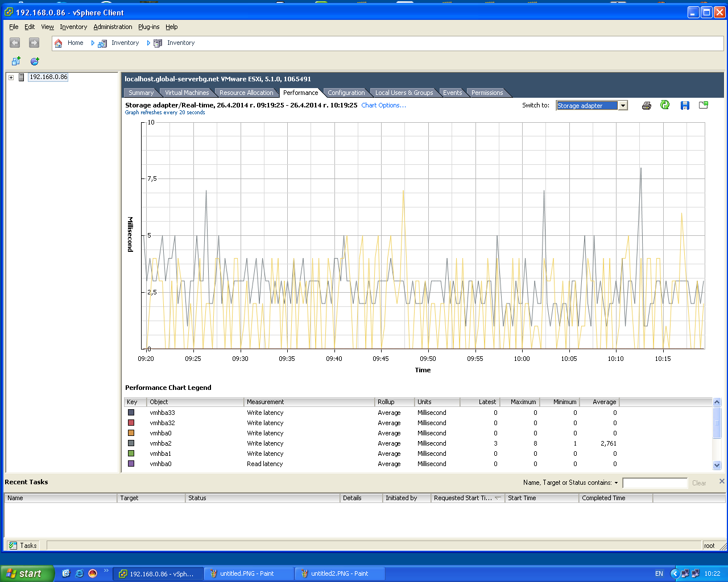Click the Home breadcrumb label
The width and height of the screenshot is (728, 582).
pos(75,43)
